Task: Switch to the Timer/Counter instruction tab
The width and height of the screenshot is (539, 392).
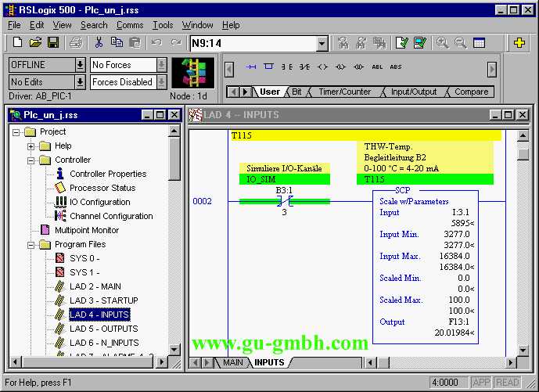Action: coord(344,92)
